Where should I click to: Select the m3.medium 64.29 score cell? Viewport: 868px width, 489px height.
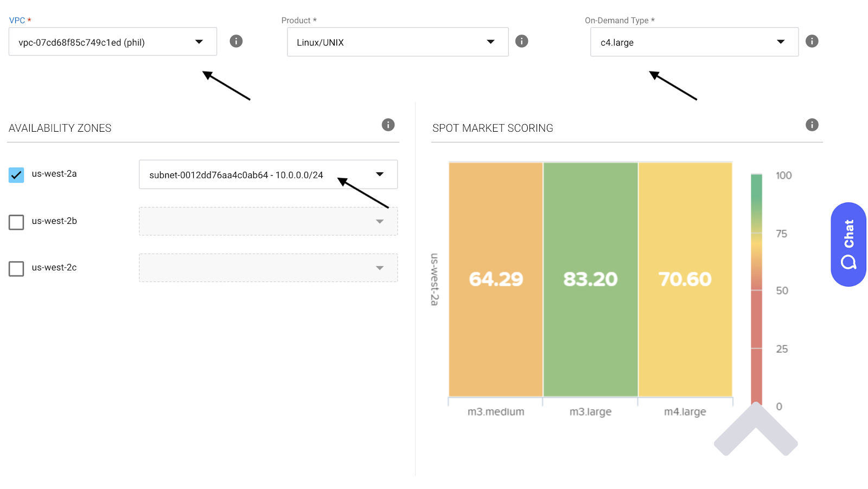[496, 279]
